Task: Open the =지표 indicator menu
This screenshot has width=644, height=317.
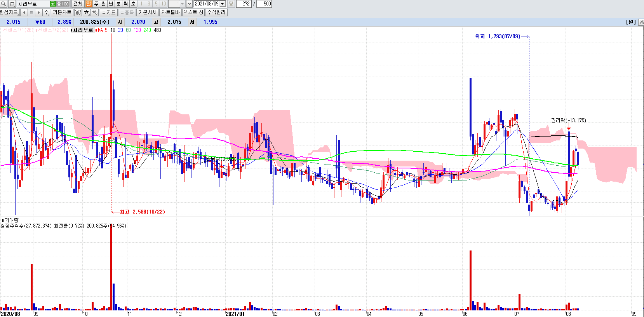Action: [x=109, y=12]
